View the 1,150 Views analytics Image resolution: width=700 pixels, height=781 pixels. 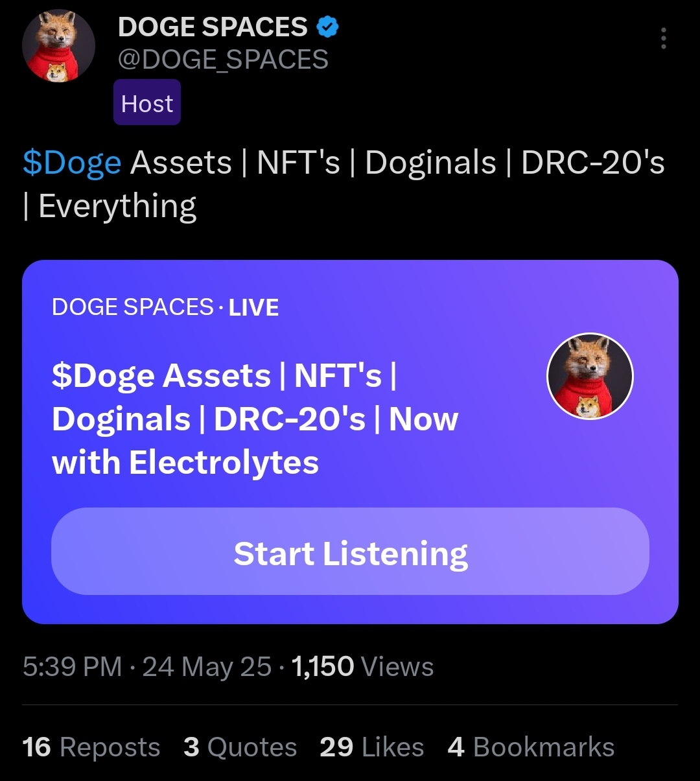[x=362, y=667]
